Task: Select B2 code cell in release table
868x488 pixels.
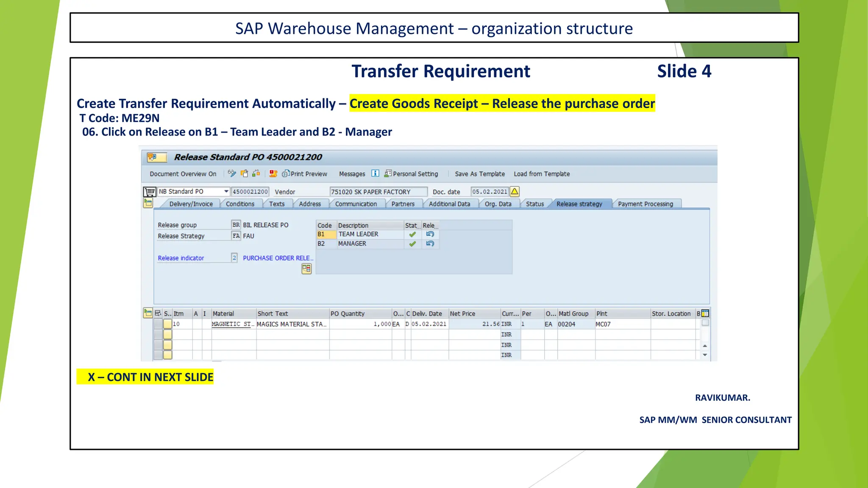Action: click(x=326, y=244)
